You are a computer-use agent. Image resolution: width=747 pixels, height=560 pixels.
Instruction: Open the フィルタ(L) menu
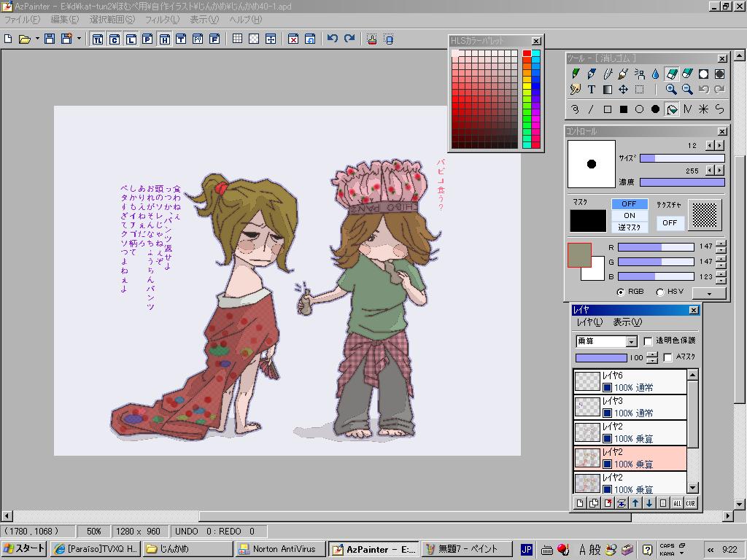[x=162, y=20]
